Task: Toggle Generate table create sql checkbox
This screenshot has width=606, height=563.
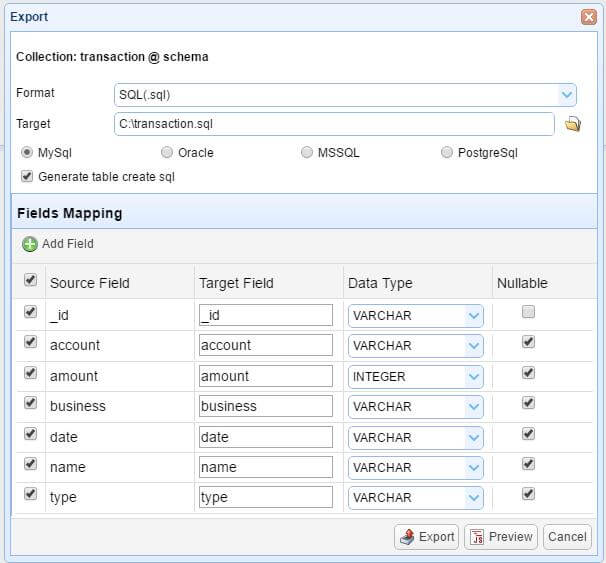Action: click(x=27, y=177)
